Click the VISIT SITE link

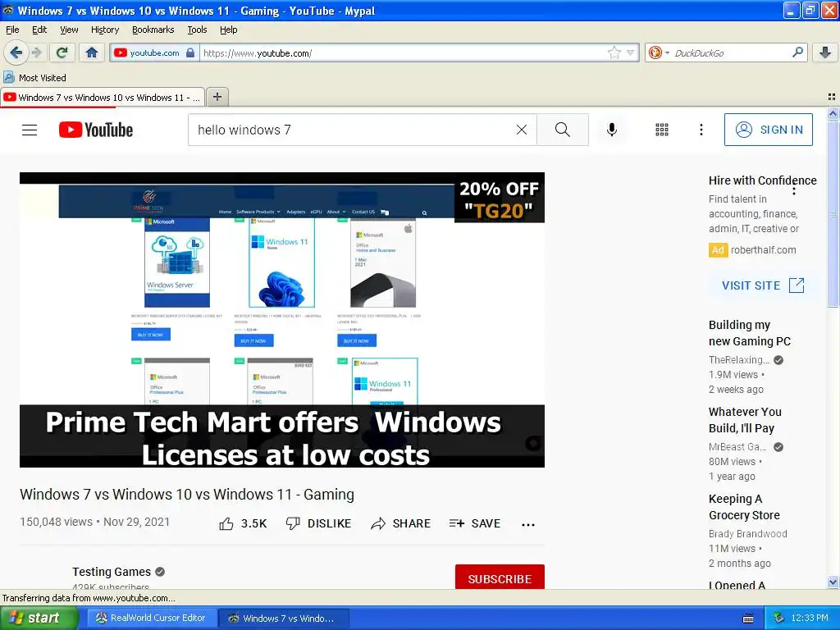pyautogui.click(x=763, y=285)
